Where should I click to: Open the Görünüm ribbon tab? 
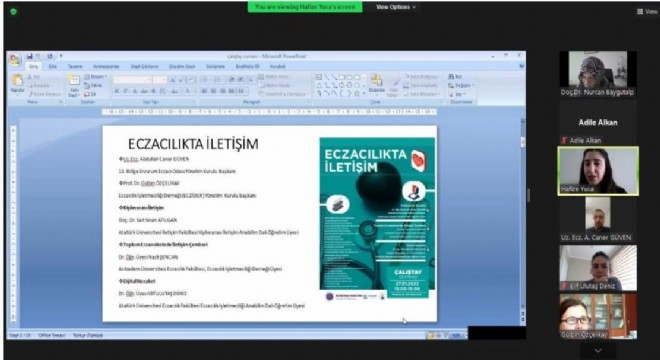[x=215, y=67]
